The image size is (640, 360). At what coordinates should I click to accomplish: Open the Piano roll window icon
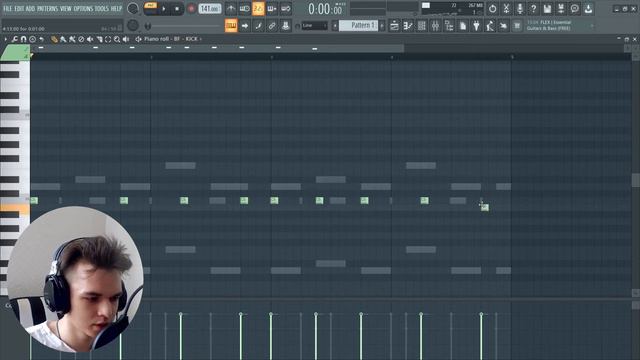pos(408,26)
